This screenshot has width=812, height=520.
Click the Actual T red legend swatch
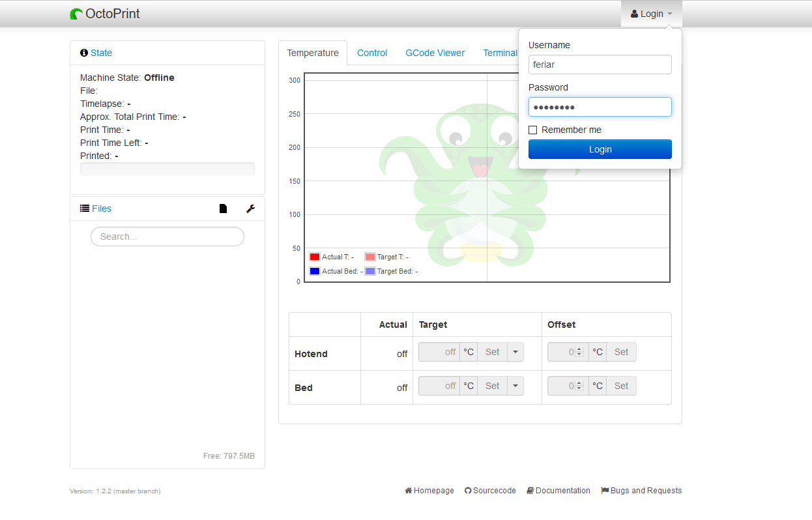coord(315,257)
